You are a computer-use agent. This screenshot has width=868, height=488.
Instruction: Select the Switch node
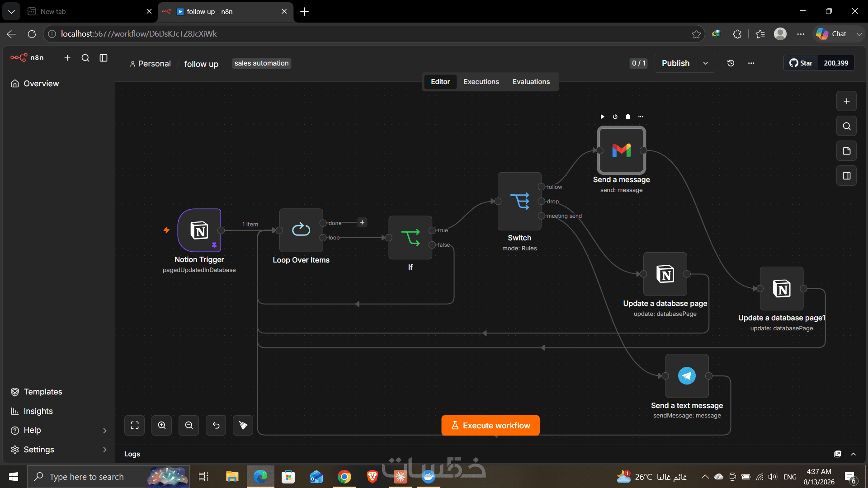(x=519, y=201)
